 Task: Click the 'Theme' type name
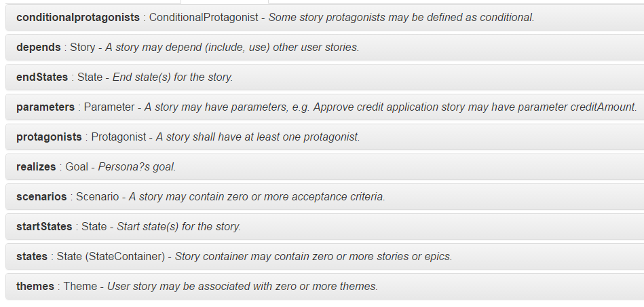80,286
